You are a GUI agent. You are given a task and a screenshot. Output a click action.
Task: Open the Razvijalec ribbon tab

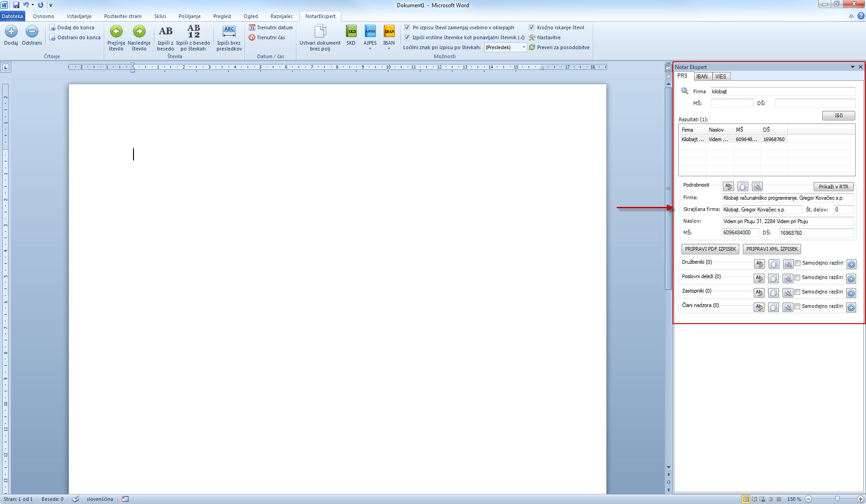(281, 16)
